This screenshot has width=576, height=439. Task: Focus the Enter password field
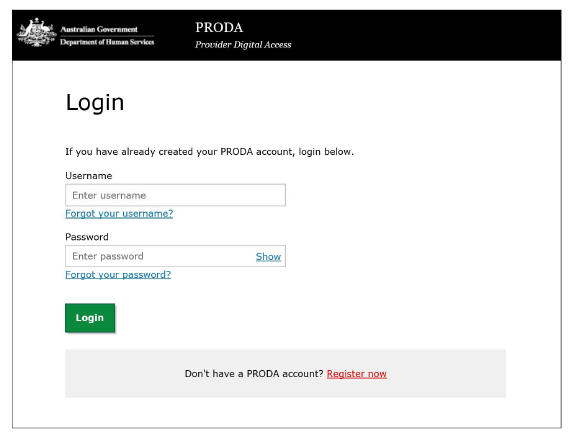click(x=160, y=256)
